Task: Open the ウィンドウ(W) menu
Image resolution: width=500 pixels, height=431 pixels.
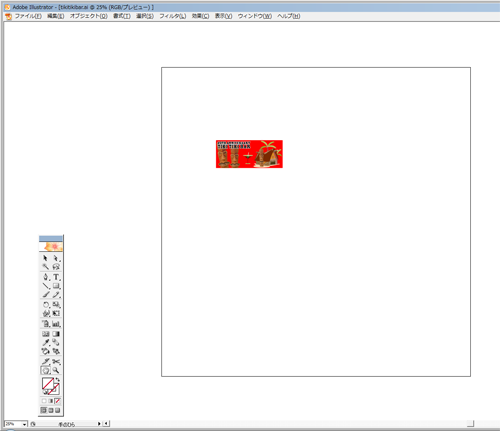Action: (255, 16)
